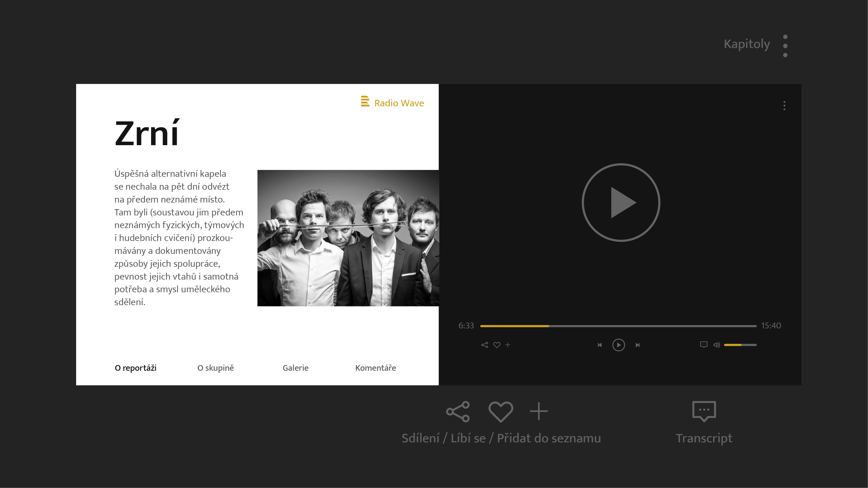Click the large central play button
Screen dimensions: 868x488
(x=621, y=203)
